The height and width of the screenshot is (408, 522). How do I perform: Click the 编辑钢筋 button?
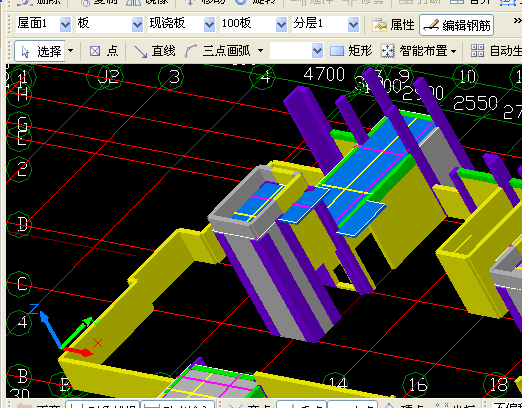pos(456,25)
